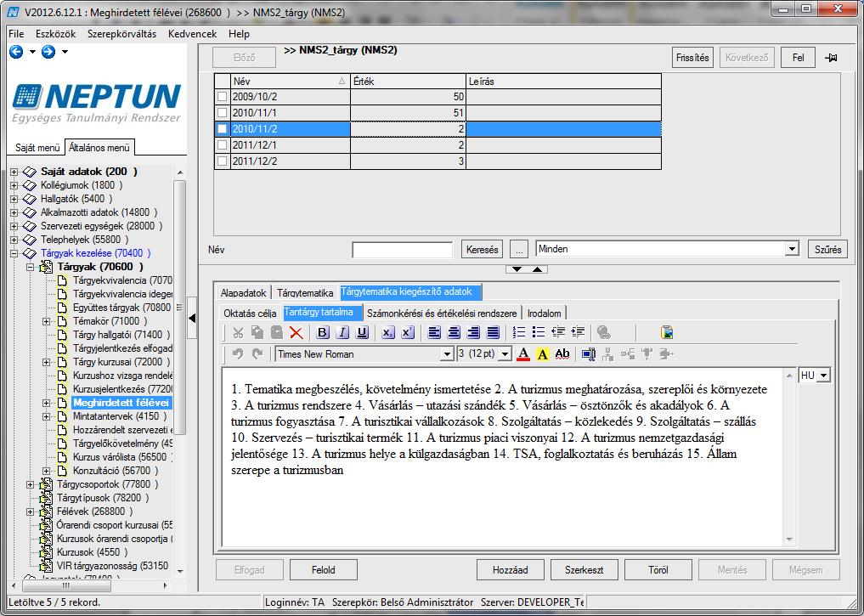Click the red X delete icon
Viewport: 864px width, 616px height.
[296, 332]
